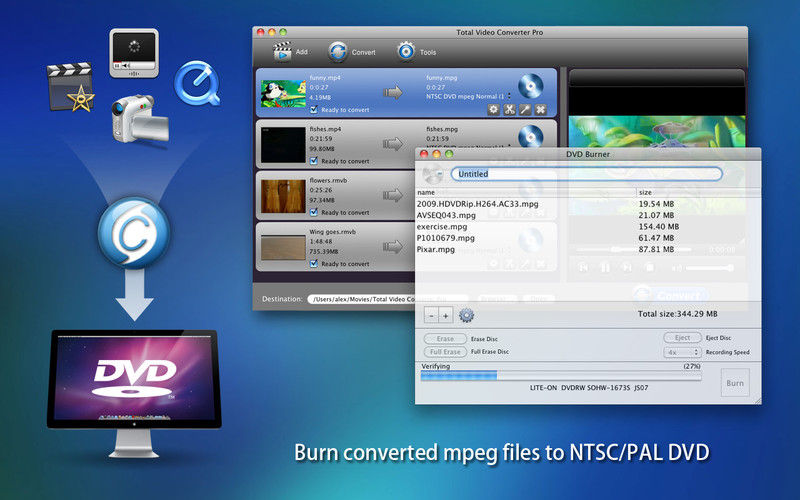Click Total size:344.29 MB text

coord(678,314)
